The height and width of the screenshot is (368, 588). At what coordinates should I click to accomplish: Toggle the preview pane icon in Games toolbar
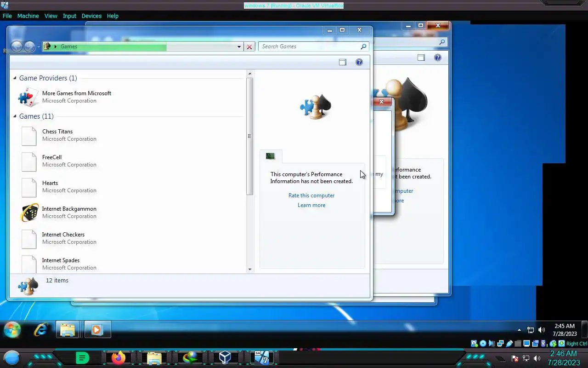[343, 62]
